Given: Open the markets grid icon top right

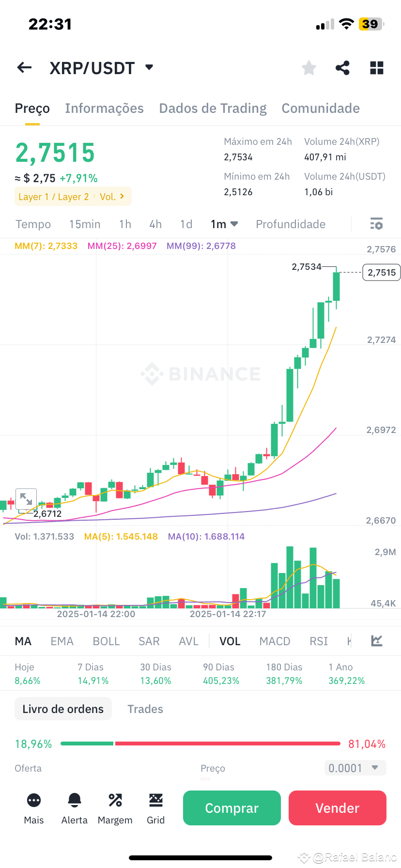Looking at the screenshot, I should pyautogui.click(x=376, y=67).
